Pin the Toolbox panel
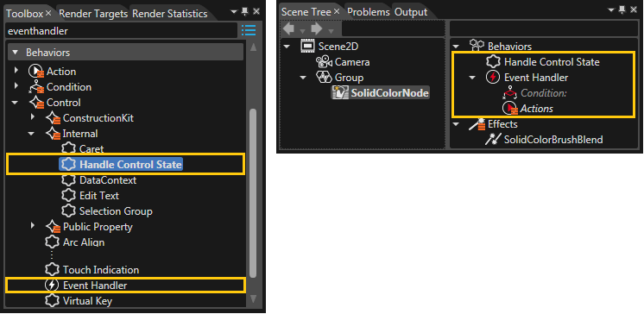Image resolution: width=644 pixels, height=314 pixels. pyautogui.click(x=245, y=11)
